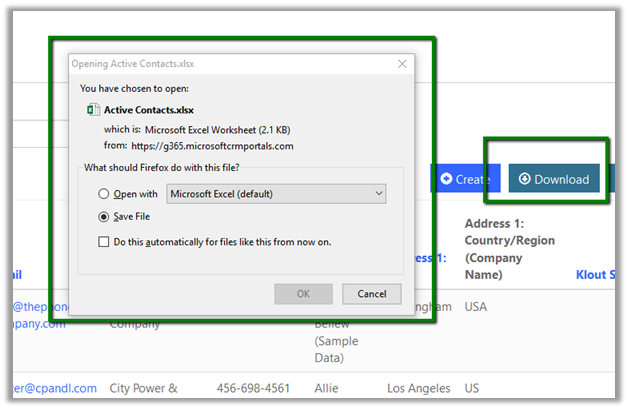Click the plus icon on Create
The image size is (628, 409).
pyautogui.click(x=447, y=179)
